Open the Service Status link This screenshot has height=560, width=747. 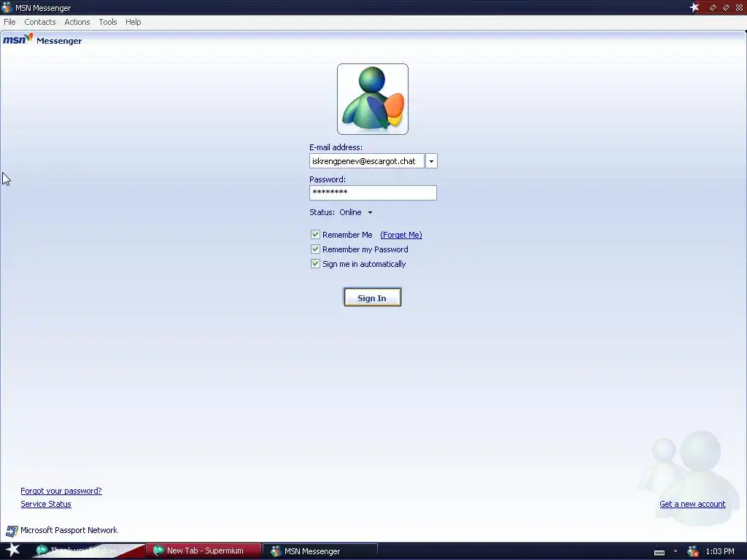click(46, 504)
